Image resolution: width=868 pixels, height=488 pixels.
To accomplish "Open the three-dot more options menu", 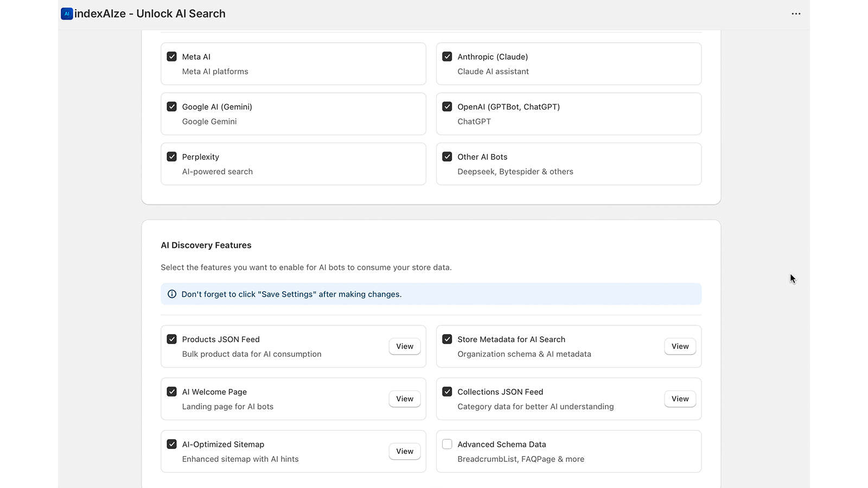I will (x=796, y=14).
